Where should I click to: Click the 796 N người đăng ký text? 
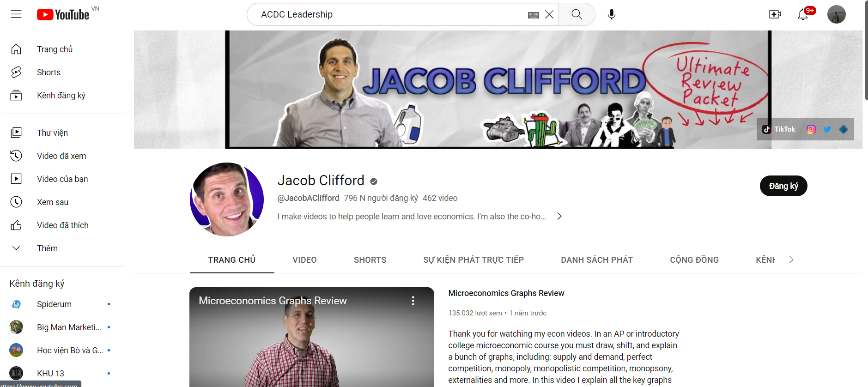pyautogui.click(x=381, y=198)
